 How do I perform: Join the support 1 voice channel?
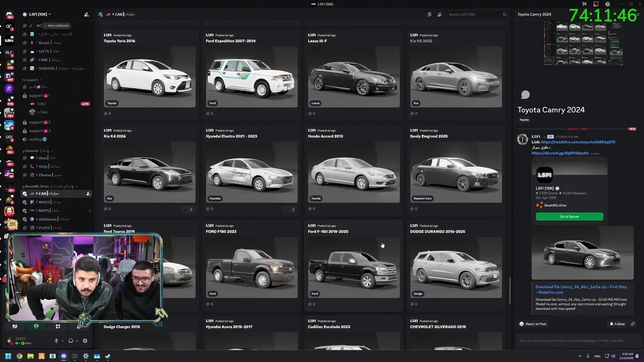55,96
